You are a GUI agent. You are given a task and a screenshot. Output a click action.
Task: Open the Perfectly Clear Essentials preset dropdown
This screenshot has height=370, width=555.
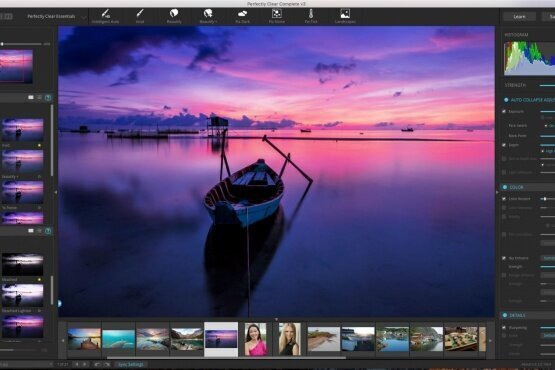coord(56,16)
